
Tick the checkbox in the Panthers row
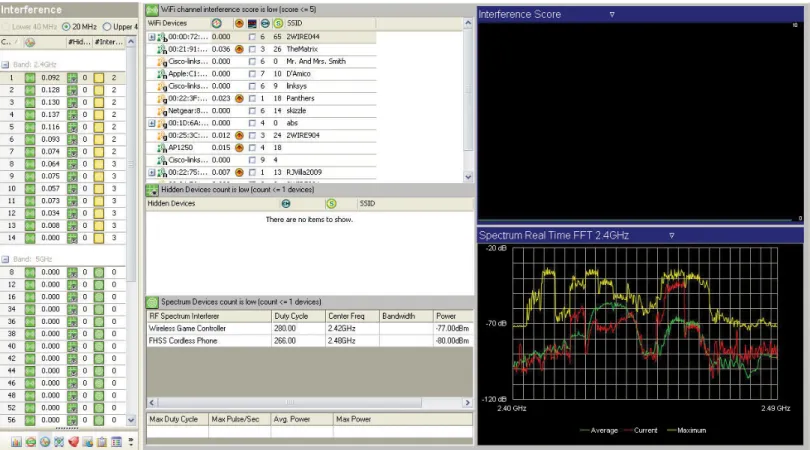click(252, 99)
